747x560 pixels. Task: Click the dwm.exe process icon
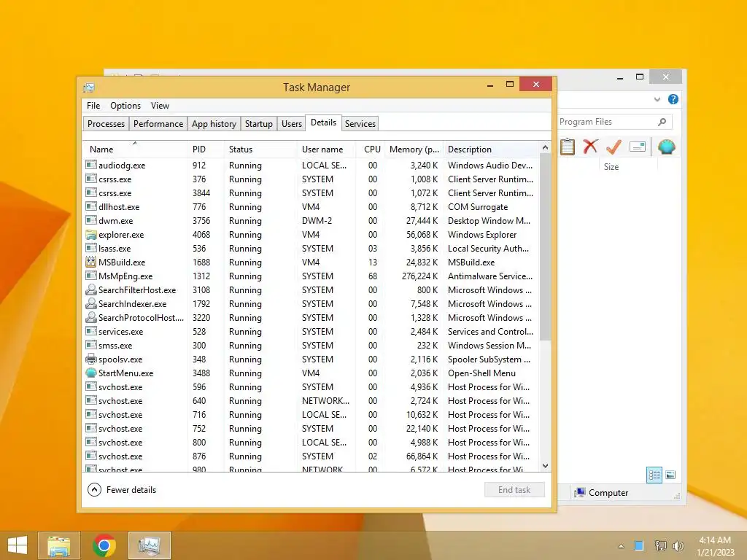90,220
